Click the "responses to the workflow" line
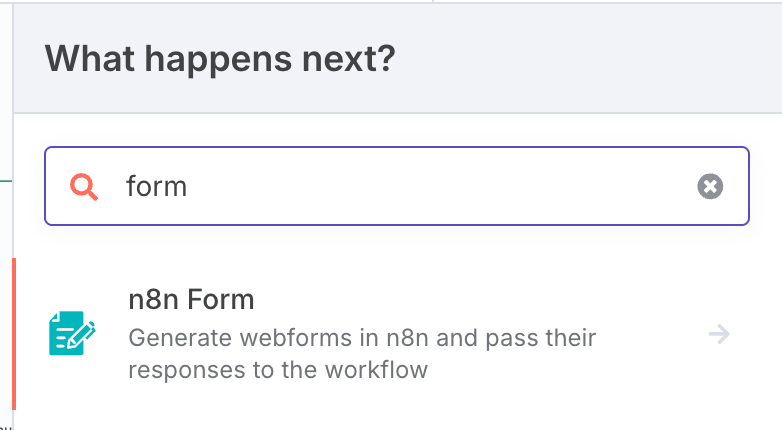Screen dimensions: 782x430 [x=278, y=370]
